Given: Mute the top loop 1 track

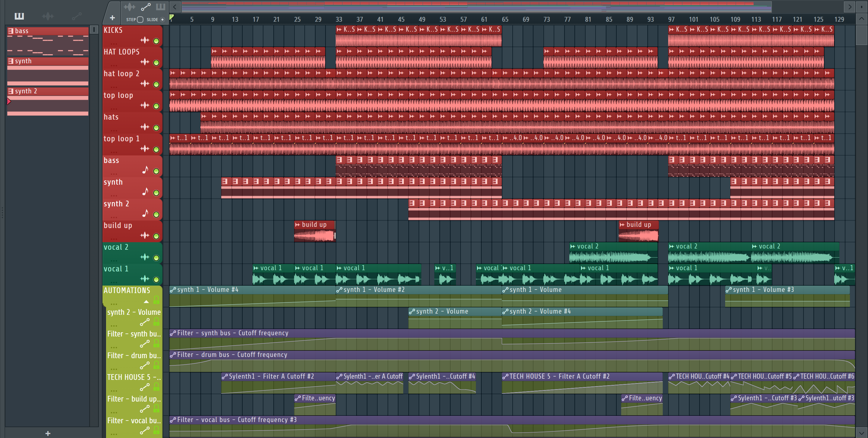Looking at the screenshot, I should click(x=156, y=149).
